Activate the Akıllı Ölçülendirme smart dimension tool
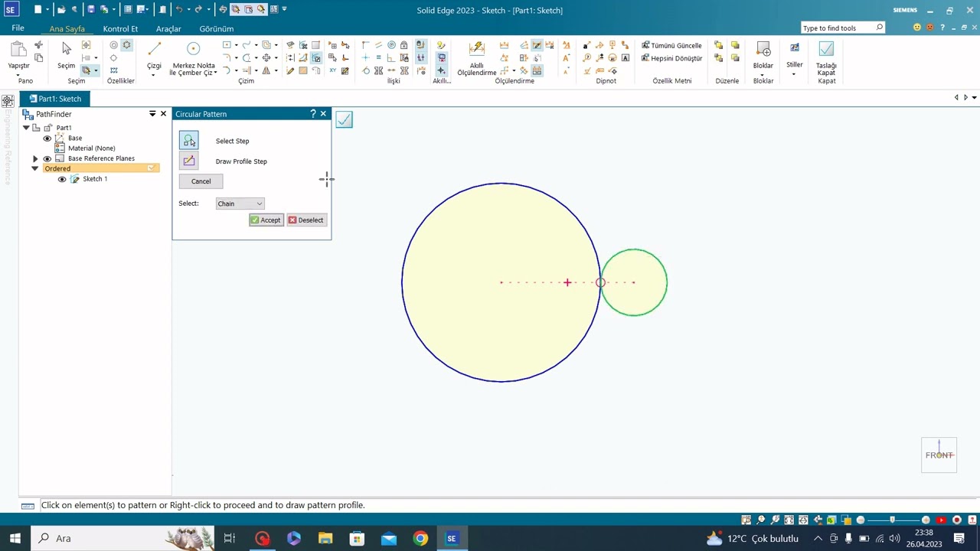The image size is (980, 551). click(477, 57)
